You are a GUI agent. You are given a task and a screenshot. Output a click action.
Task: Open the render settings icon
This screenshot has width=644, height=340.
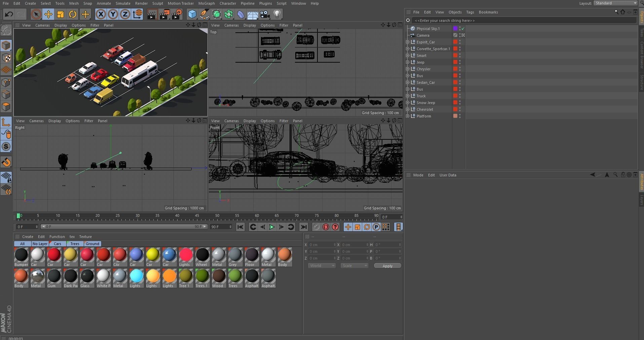[x=177, y=14]
